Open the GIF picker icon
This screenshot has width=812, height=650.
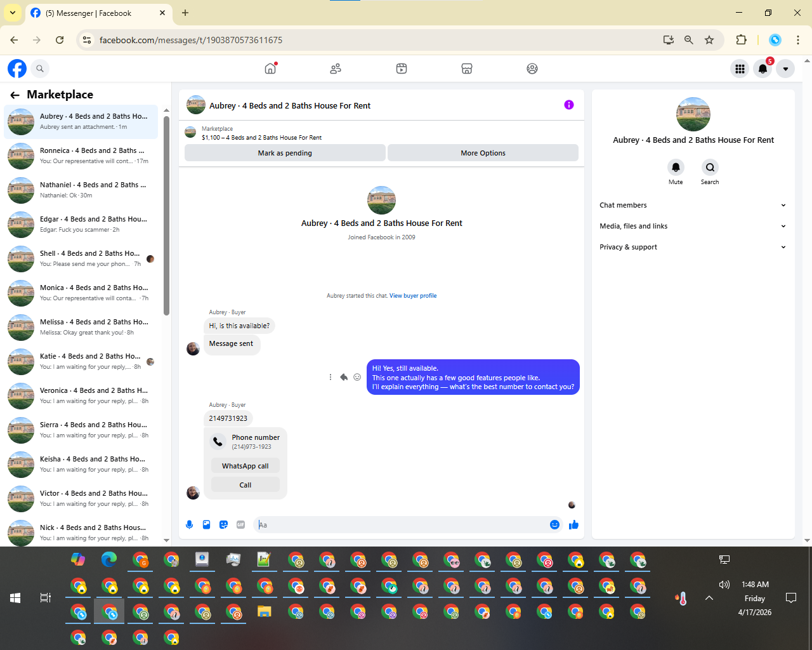point(240,524)
